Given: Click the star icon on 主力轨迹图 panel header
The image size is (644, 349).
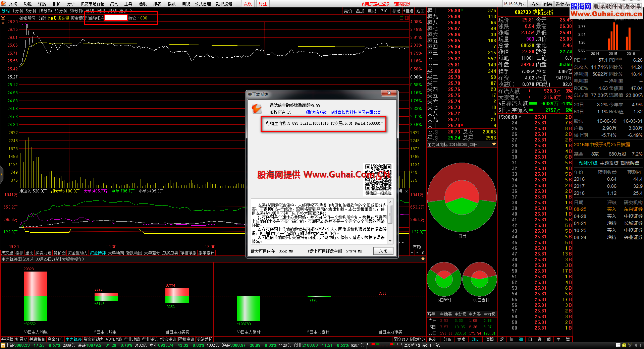Looking at the screenshot, I should (423, 259).
